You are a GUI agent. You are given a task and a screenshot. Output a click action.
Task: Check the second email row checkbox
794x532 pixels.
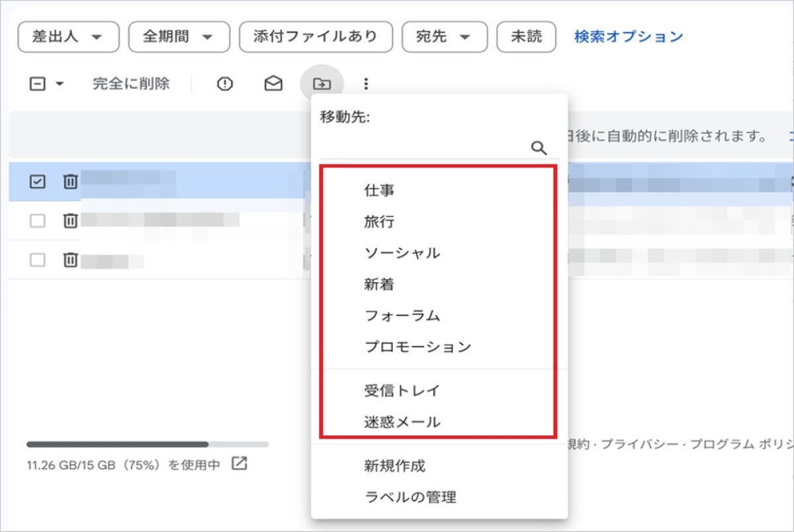pyautogui.click(x=38, y=221)
